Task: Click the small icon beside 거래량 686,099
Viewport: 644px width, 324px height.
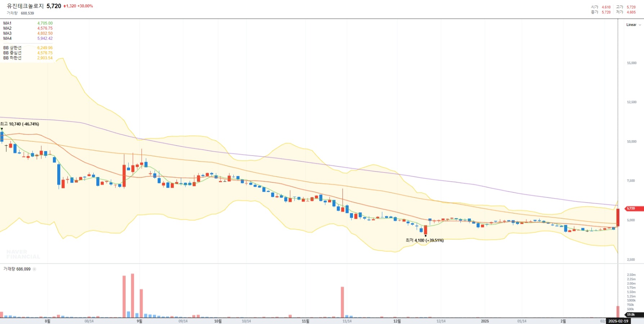Action: (x=35, y=269)
